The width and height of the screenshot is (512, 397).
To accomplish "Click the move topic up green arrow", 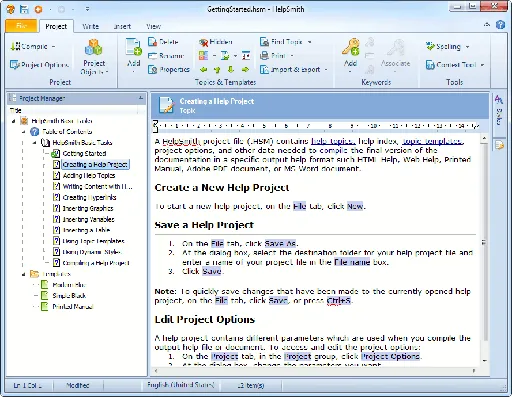I will coord(217,69).
